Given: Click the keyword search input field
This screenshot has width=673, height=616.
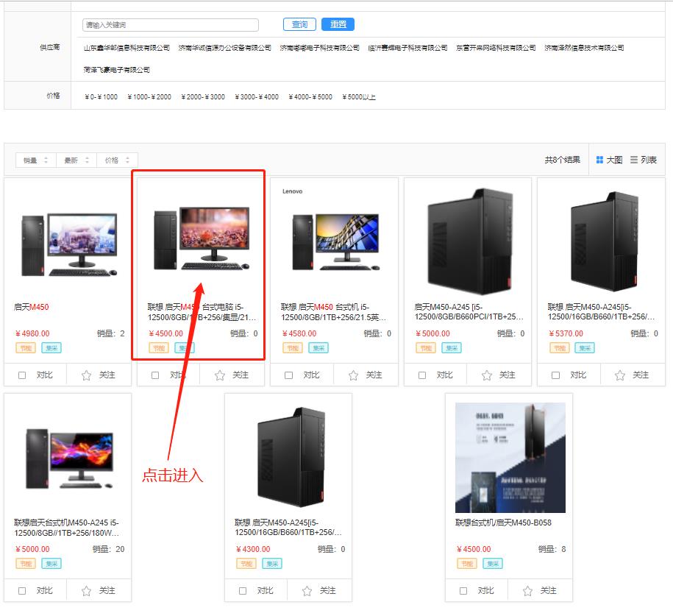Looking at the screenshot, I should 170,25.
